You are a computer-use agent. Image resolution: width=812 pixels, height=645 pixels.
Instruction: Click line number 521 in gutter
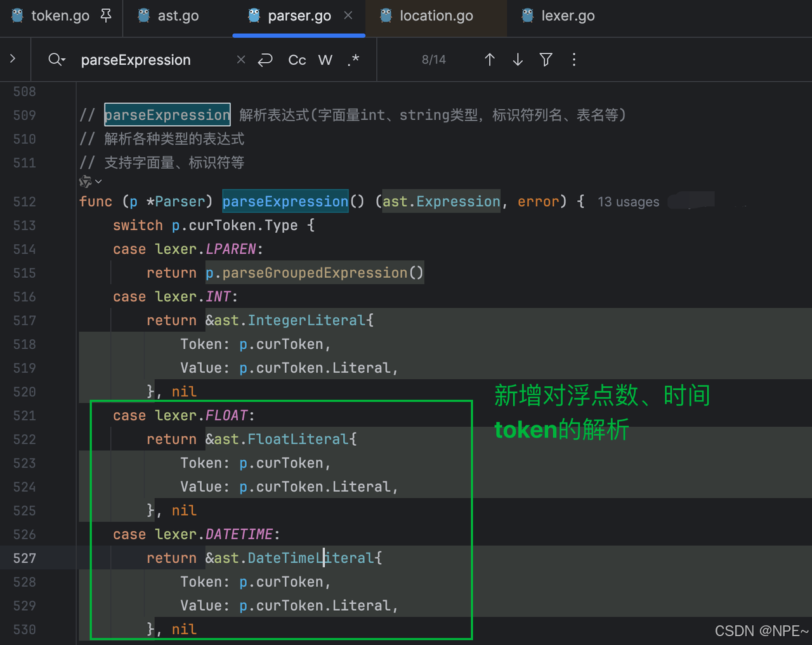[x=25, y=415]
